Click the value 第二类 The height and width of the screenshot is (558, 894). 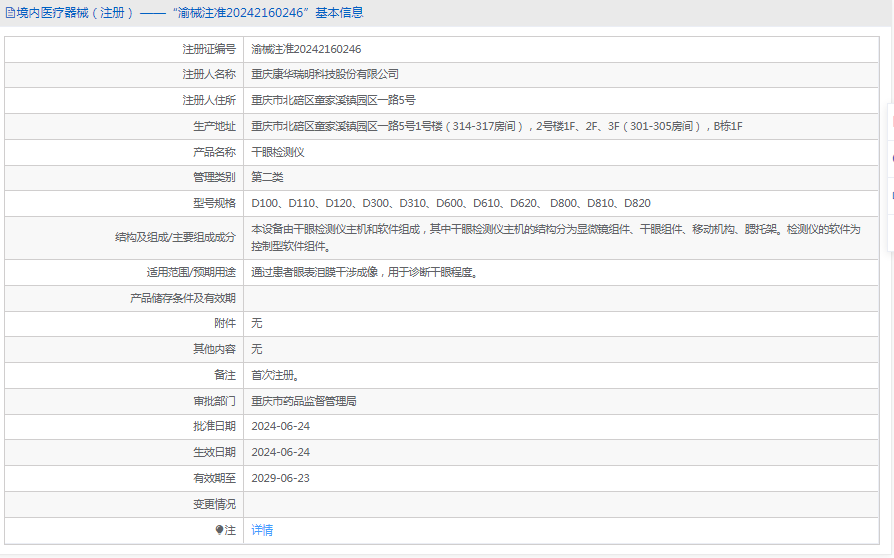[267, 177]
